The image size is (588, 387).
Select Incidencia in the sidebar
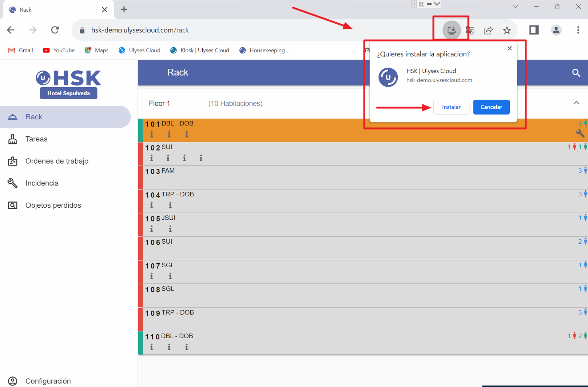click(42, 183)
